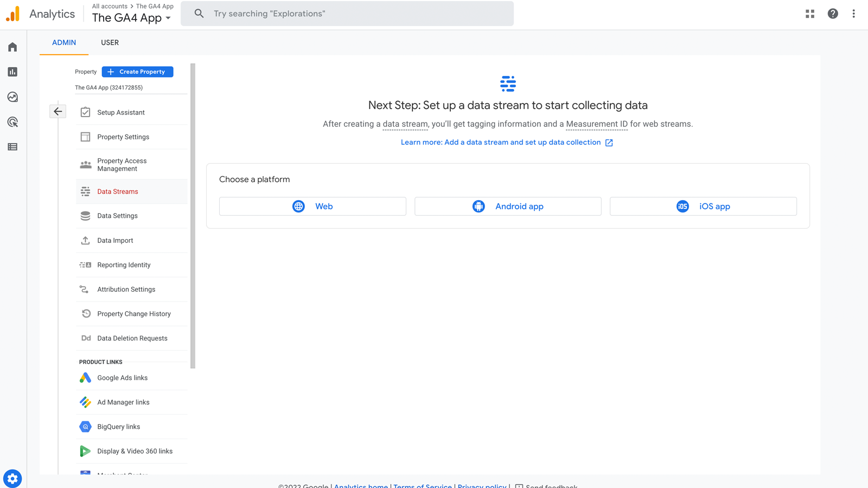
Task: Open the Learn more data stream link
Action: pyautogui.click(x=501, y=142)
